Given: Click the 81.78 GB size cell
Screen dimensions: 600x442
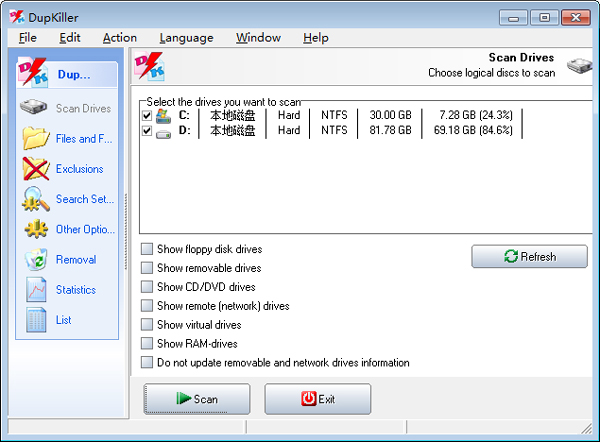Looking at the screenshot, I should click(x=390, y=130).
